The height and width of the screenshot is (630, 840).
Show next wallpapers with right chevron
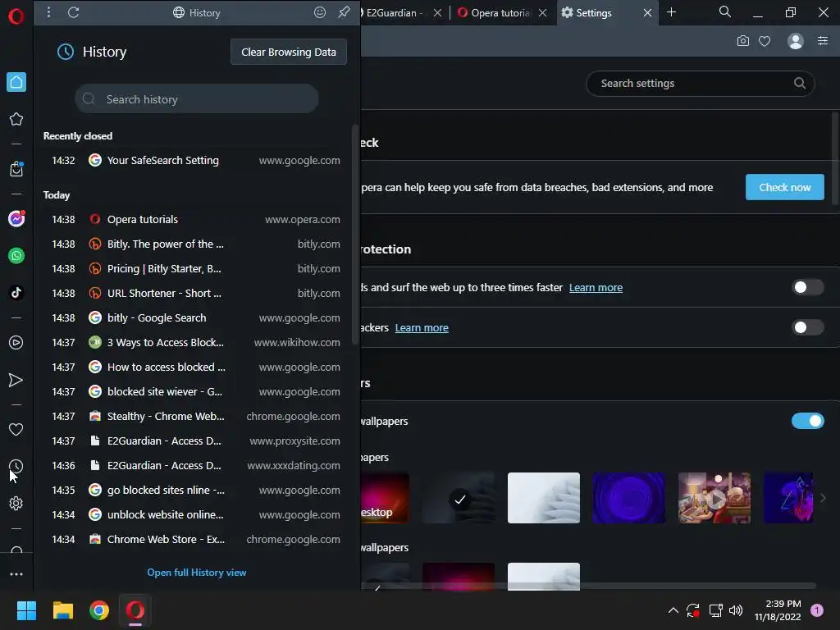coord(823,498)
